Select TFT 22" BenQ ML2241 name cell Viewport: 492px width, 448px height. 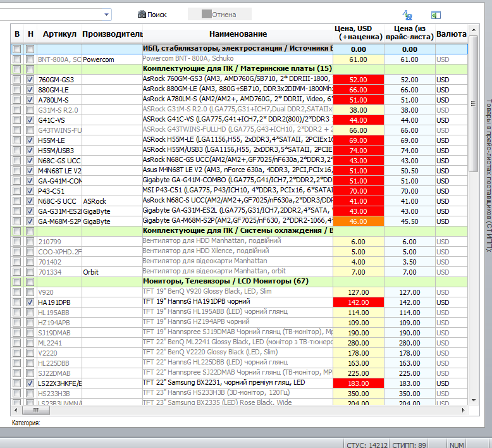(x=238, y=343)
